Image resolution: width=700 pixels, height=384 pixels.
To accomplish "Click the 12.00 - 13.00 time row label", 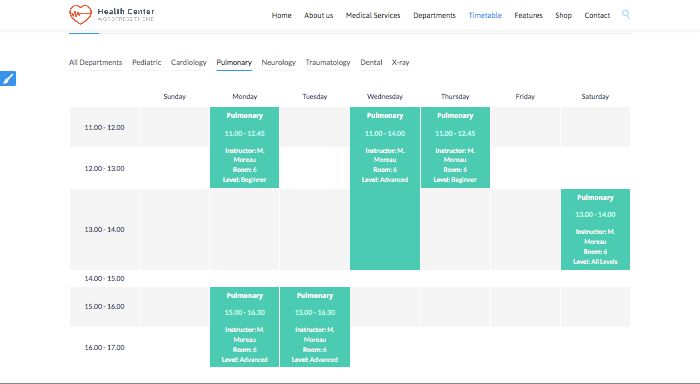I will coord(104,168).
